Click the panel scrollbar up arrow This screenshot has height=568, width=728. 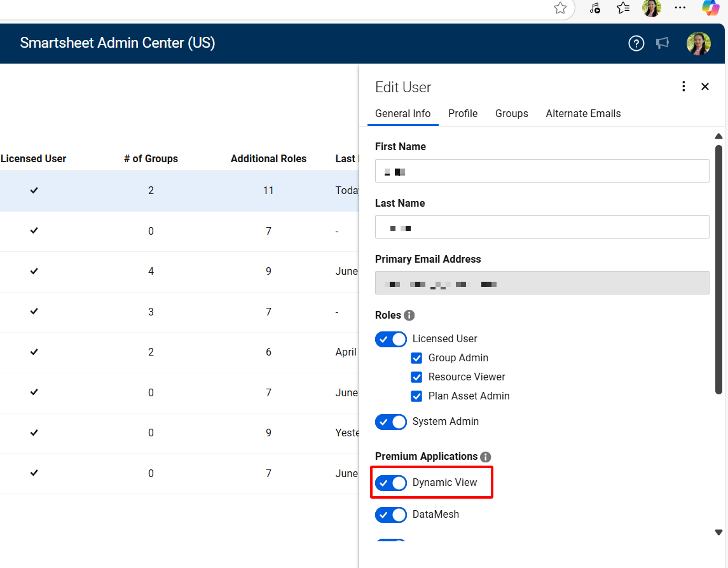pyautogui.click(x=718, y=136)
